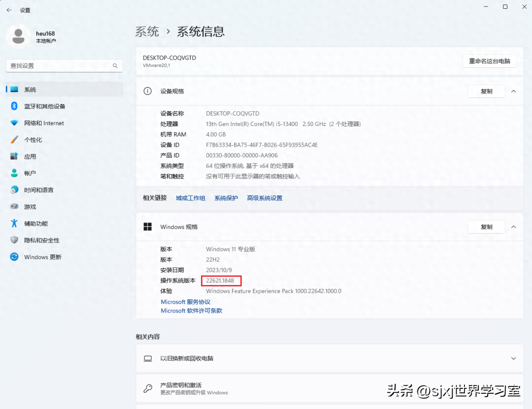
Task: Click the Windows 更新 sync icon
Action: pyautogui.click(x=14, y=257)
